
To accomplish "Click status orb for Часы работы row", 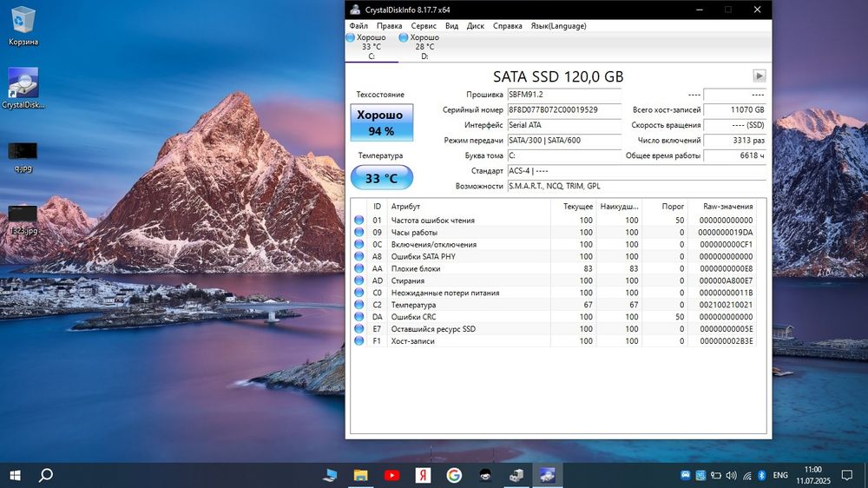I will [x=358, y=232].
